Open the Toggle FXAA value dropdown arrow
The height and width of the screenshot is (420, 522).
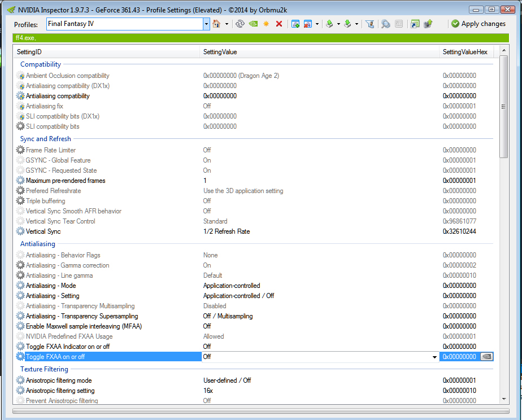[434, 357]
